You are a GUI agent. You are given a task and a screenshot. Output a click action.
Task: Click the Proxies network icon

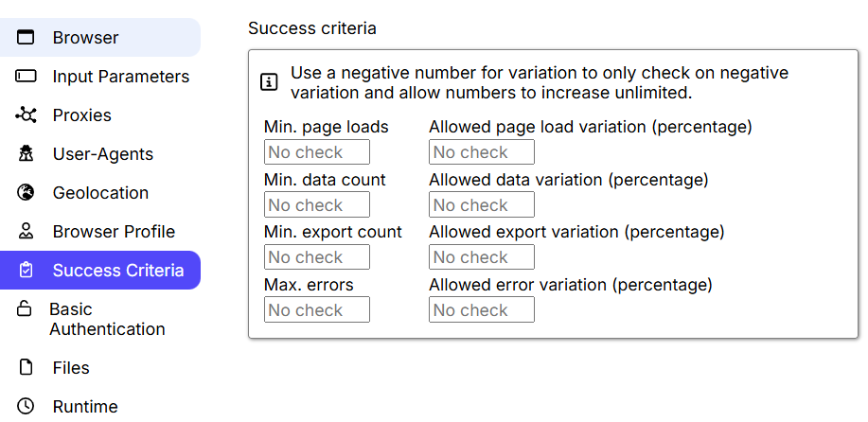[26, 115]
